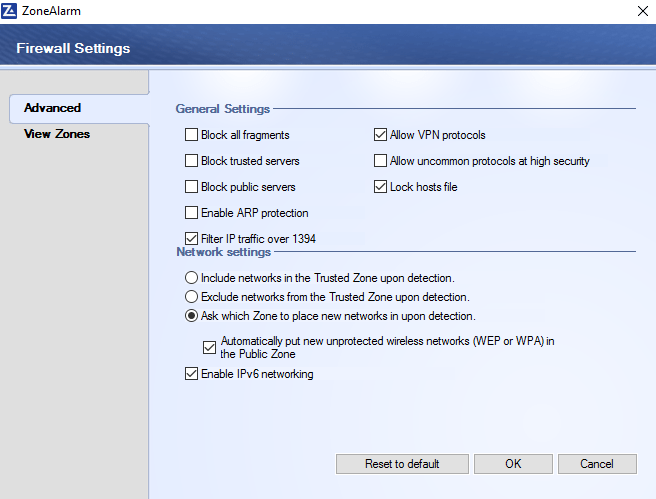Click the Reset to default button

[x=402, y=464]
